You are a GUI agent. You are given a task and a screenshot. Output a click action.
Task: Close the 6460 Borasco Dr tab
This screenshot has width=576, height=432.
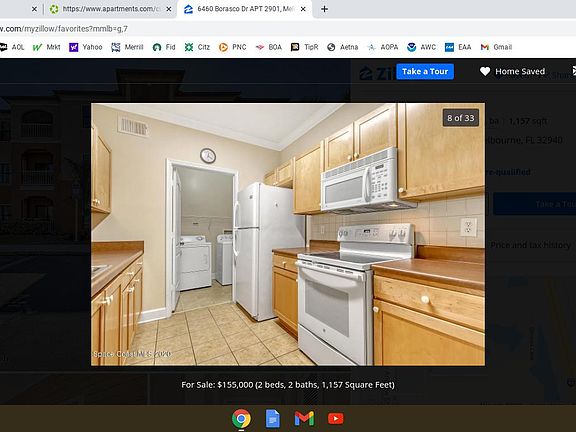point(303,9)
